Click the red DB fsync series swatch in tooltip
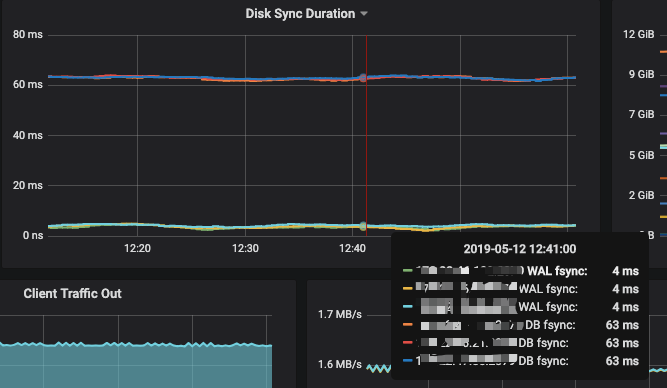 (408, 342)
